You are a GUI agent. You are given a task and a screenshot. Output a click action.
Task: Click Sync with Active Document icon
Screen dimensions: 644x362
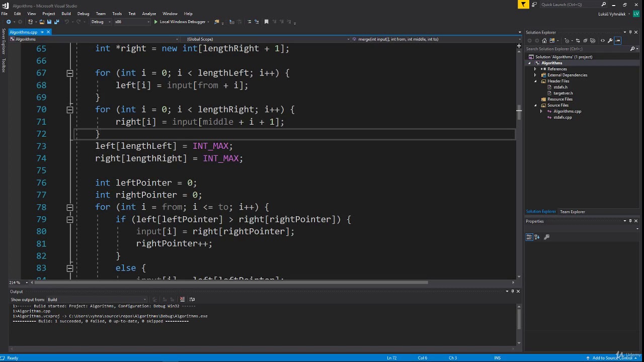pyautogui.click(x=578, y=41)
